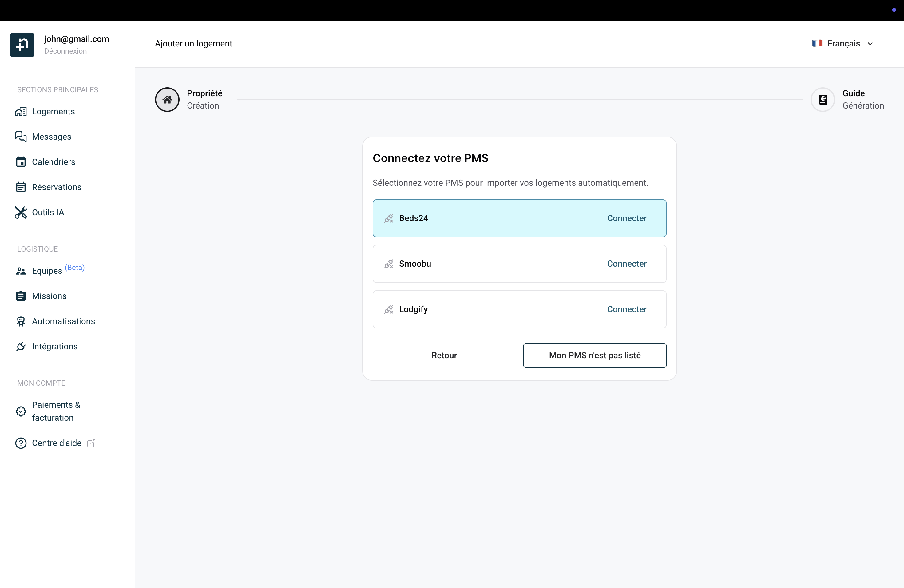Image resolution: width=904 pixels, height=588 pixels.
Task: Click the plug icon beside Beds24
Action: click(389, 218)
